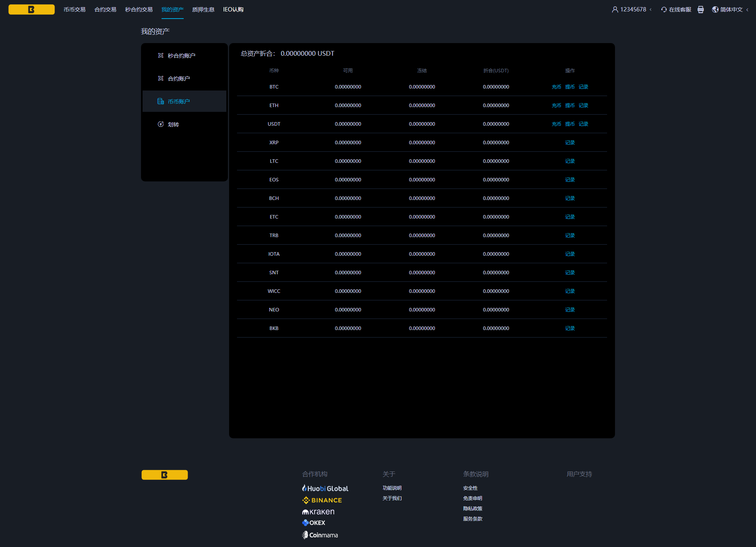Open the Kraken partner logo

tap(318, 512)
